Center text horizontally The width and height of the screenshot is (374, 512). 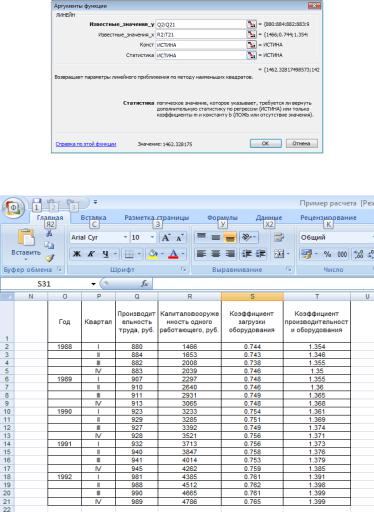[216, 254]
